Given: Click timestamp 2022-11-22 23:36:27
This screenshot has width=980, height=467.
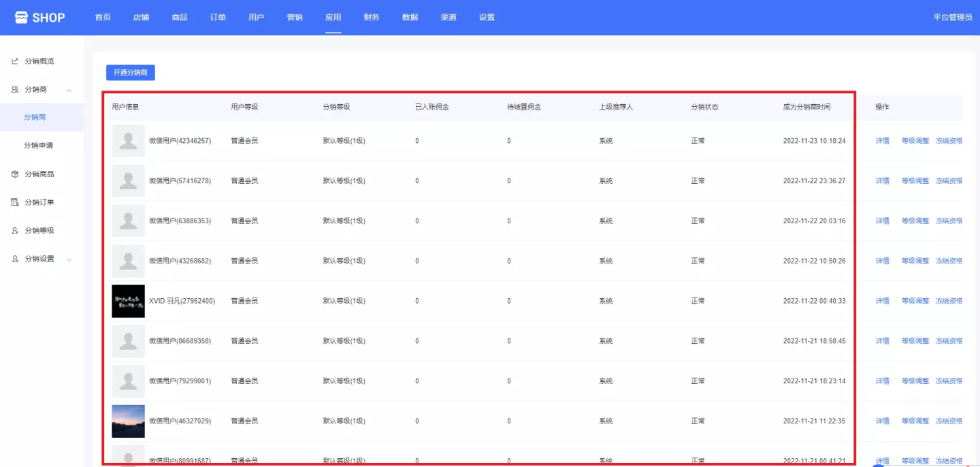Looking at the screenshot, I should coord(815,181).
